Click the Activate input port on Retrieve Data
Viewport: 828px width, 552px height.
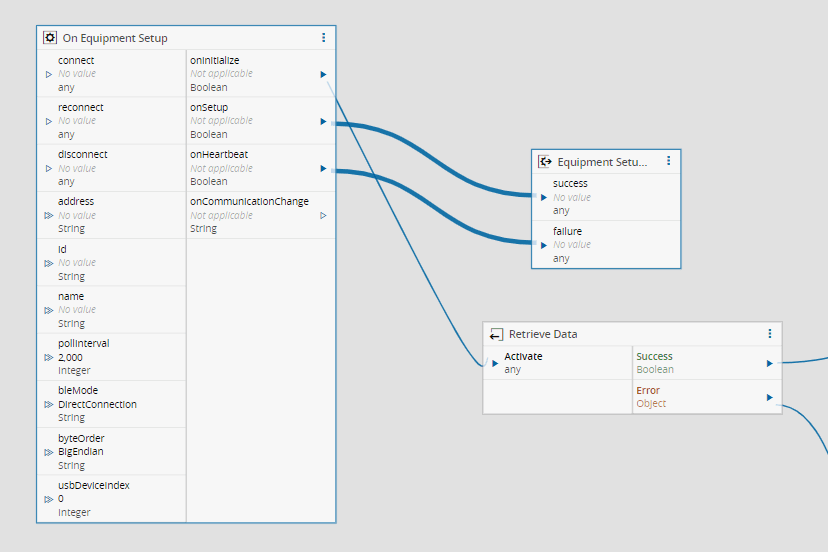[x=495, y=363]
